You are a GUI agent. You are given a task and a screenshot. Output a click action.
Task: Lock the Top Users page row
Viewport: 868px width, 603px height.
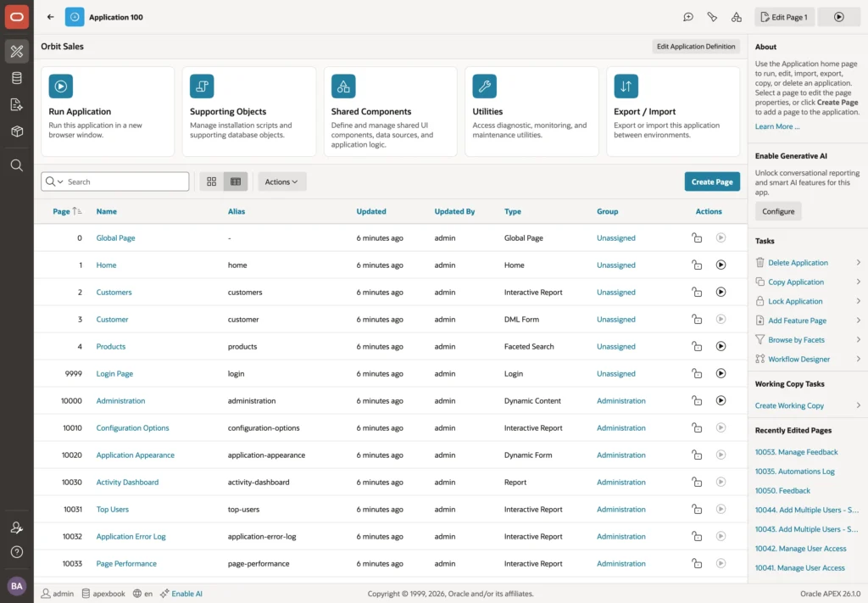point(697,509)
